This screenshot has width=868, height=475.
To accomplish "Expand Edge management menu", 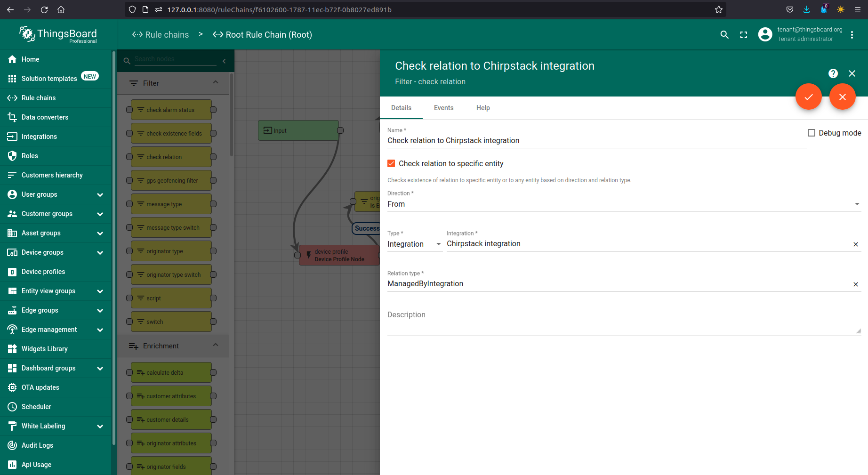I will tap(100, 330).
